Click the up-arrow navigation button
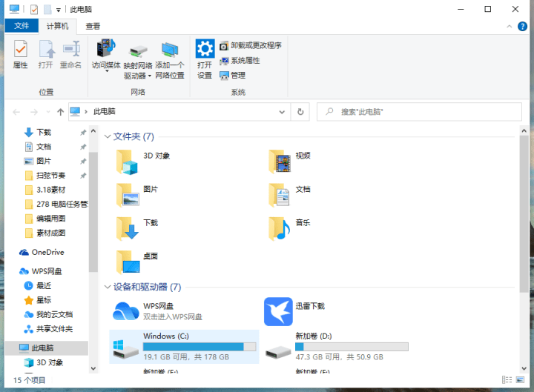 pos(60,112)
